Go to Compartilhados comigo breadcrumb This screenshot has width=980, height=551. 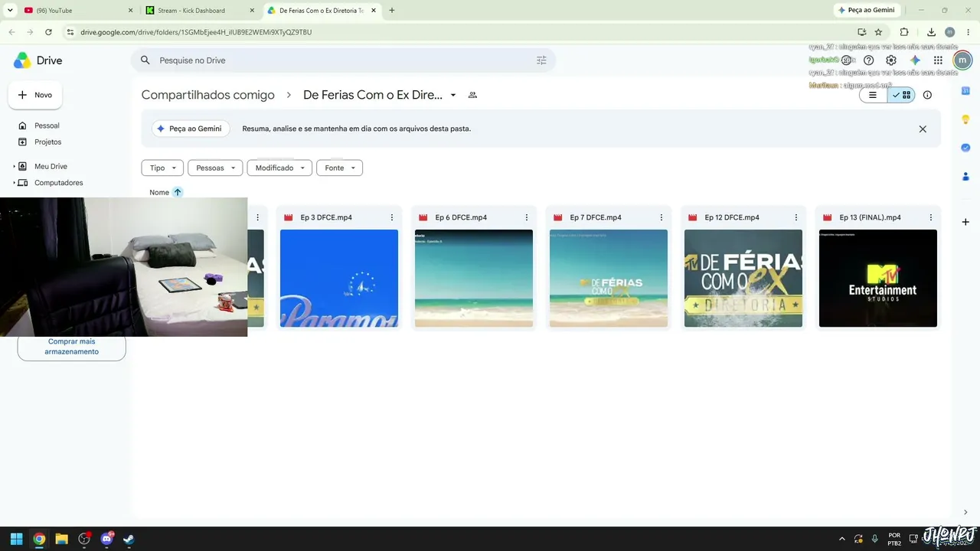coord(207,95)
